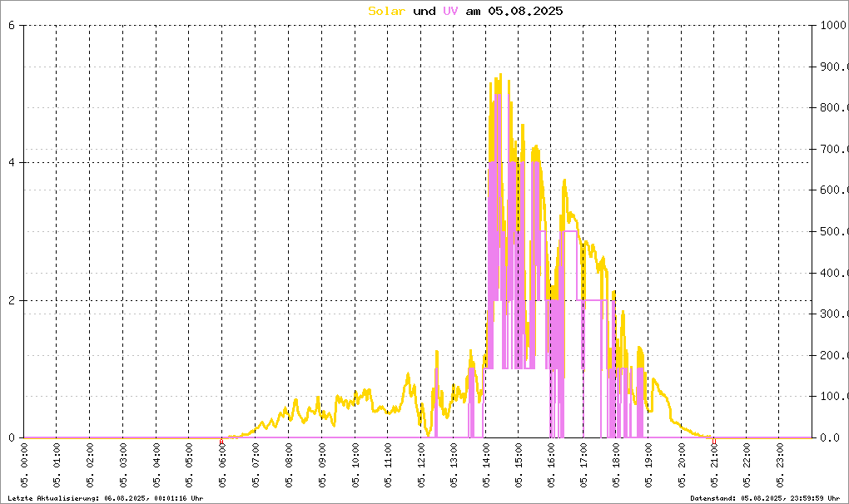849x504 pixels.
Task: Click the right axis value "500.0"
Action: click(x=834, y=231)
